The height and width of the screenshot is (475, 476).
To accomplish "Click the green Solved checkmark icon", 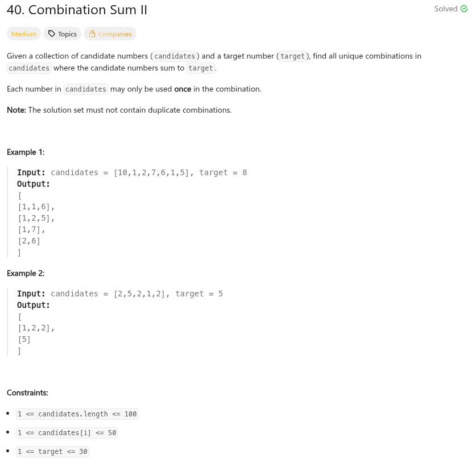I will tap(463, 9).
